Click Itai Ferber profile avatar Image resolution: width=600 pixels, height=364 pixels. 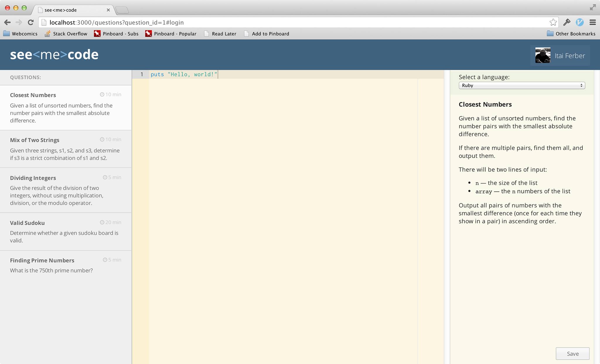point(543,55)
